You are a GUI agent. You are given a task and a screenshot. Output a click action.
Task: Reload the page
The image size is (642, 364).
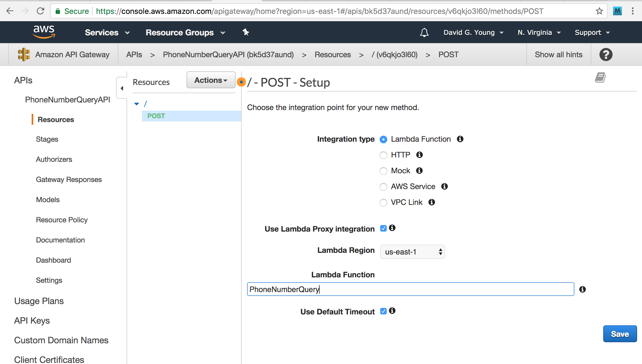[x=40, y=11]
